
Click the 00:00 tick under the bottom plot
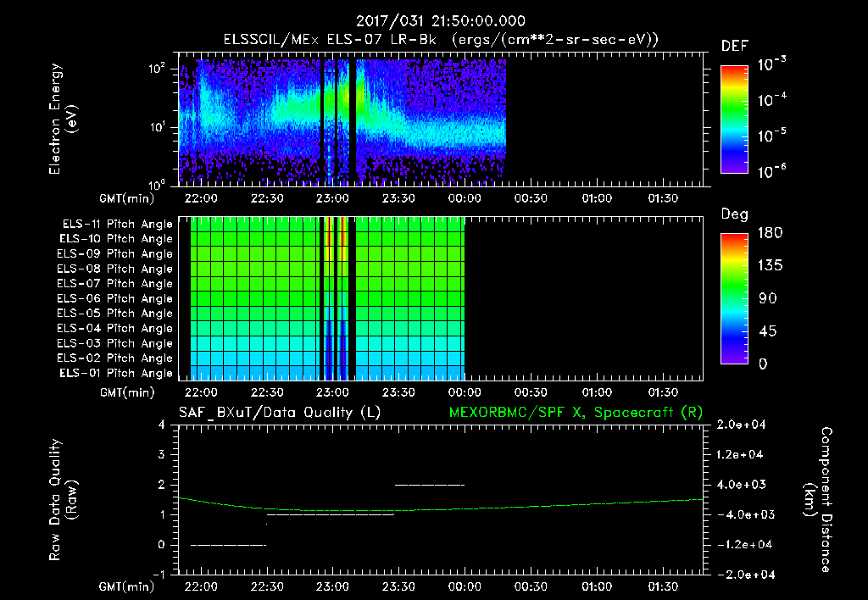tap(465, 586)
